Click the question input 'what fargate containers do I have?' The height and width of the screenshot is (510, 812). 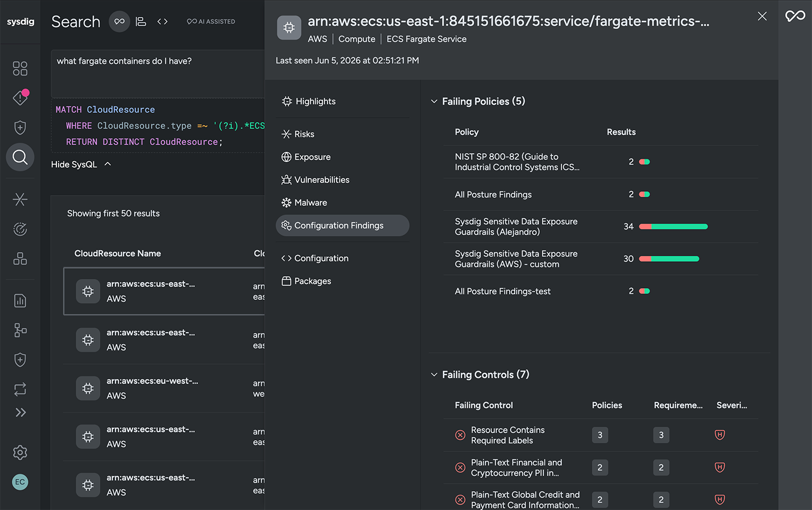click(158, 74)
